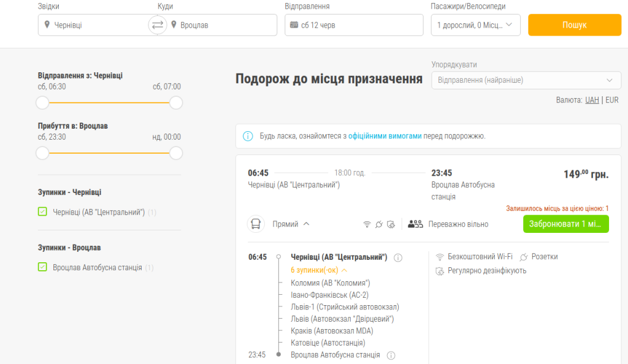The width and height of the screenshot is (628, 364).
Task: Click the disinfection icon in trip summary
Action: [x=392, y=224]
